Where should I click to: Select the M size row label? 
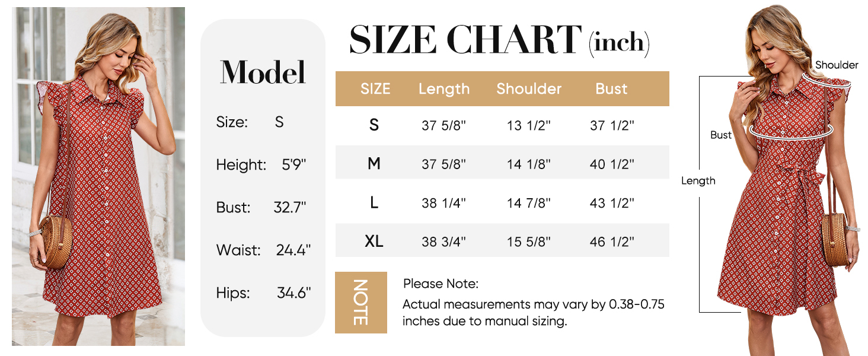coord(374,164)
